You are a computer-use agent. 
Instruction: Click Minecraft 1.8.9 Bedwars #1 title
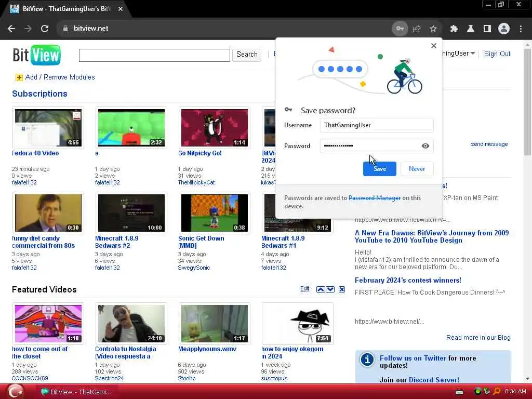[x=283, y=242]
